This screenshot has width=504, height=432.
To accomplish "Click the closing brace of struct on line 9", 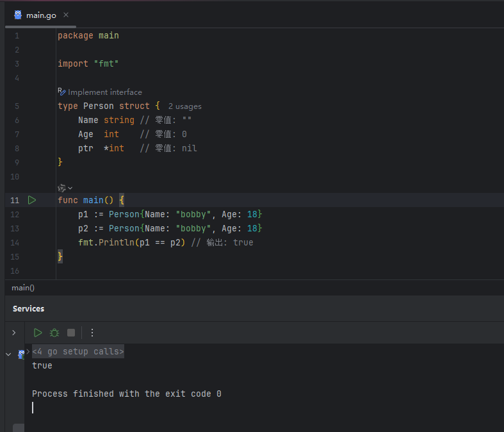I will click(60, 162).
